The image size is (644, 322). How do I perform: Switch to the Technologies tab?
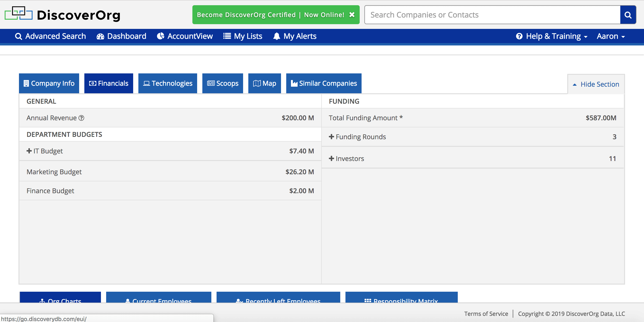(x=168, y=83)
